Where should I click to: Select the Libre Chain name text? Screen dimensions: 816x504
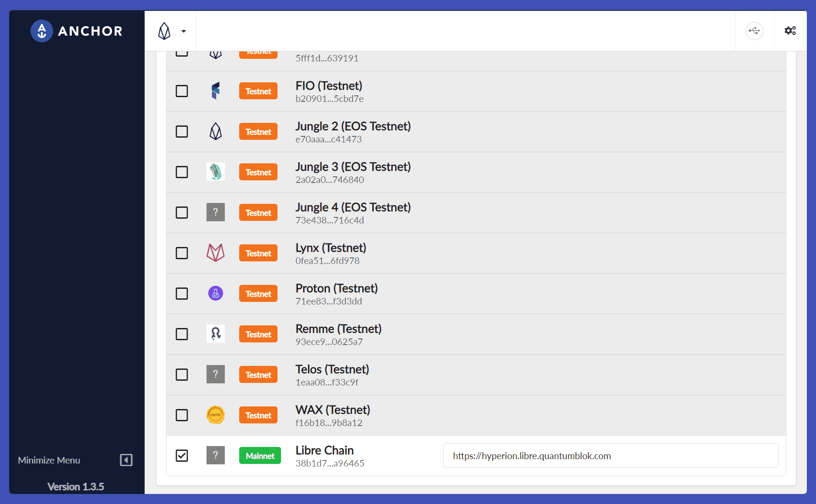tap(325, 450)
